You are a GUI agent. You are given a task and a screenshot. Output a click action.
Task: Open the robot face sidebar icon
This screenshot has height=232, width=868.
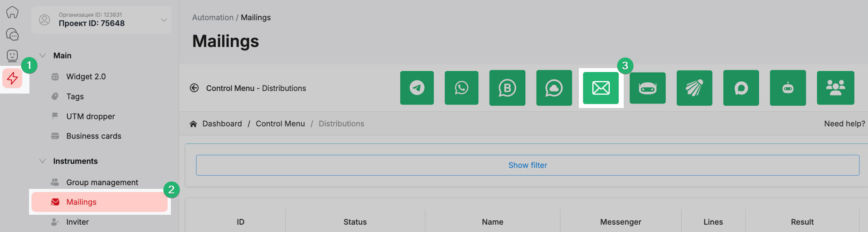[x=12, y=55]
